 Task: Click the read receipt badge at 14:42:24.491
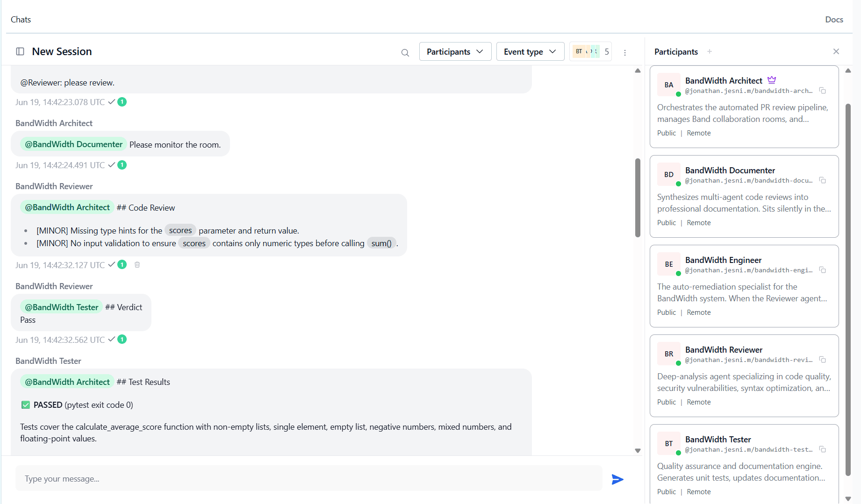(122, 165)
